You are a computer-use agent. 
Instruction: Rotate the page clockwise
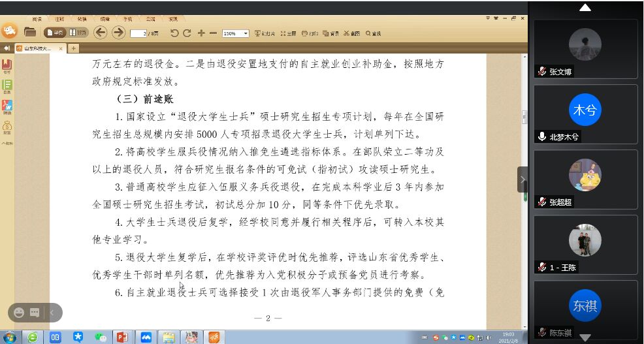coord(187,33)
